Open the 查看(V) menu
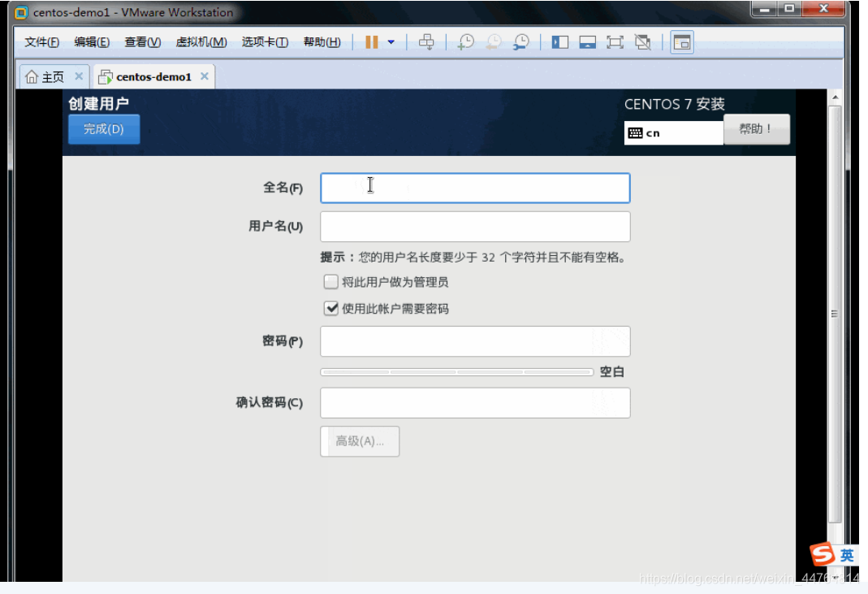This screenshot has height=594, width=868. 142,42
